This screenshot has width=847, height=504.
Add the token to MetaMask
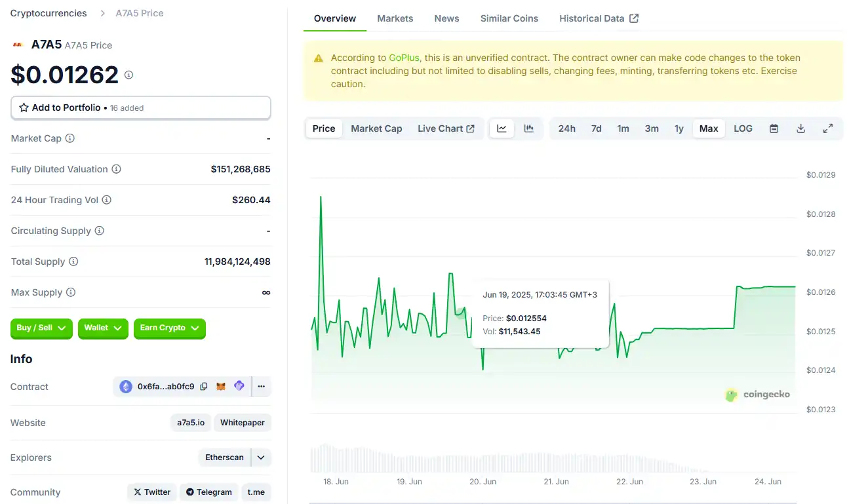[221, 386]
